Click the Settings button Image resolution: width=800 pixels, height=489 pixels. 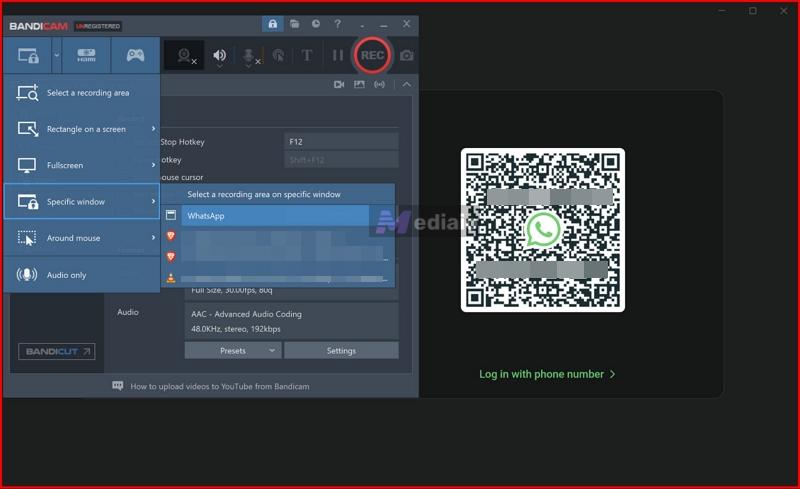tap(341, 351)
